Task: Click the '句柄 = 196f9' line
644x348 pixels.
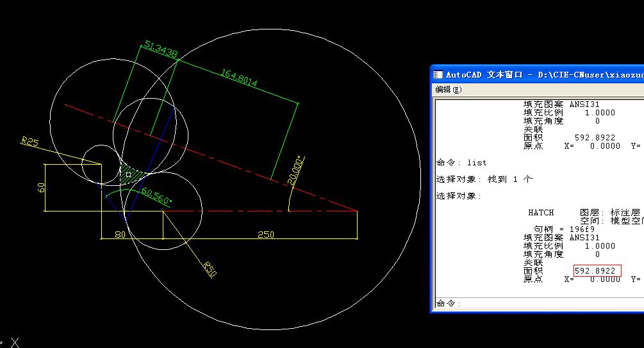Action: click(564, 229)
